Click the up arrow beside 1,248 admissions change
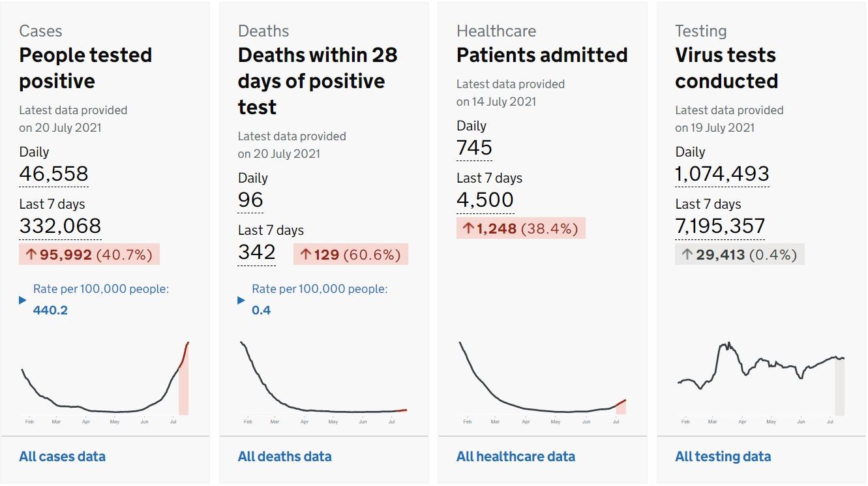 468,228
